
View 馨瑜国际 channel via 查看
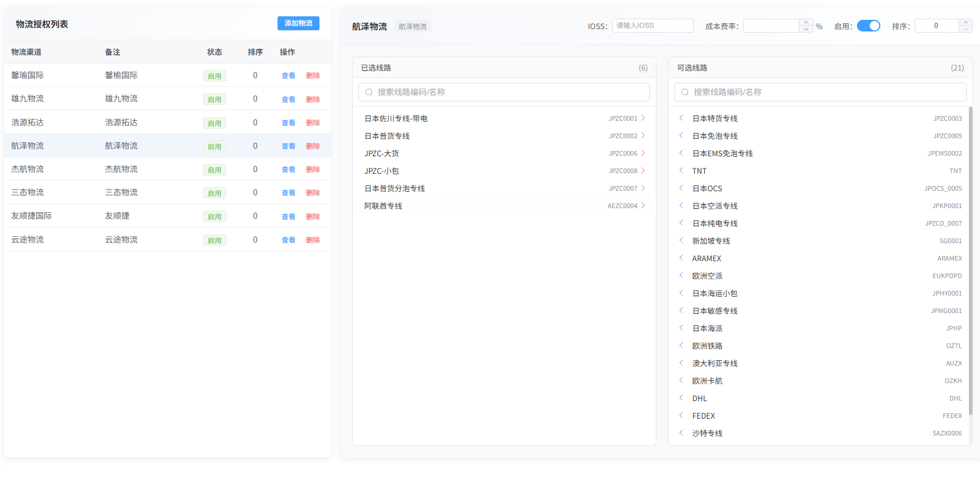tap(289, 76)
